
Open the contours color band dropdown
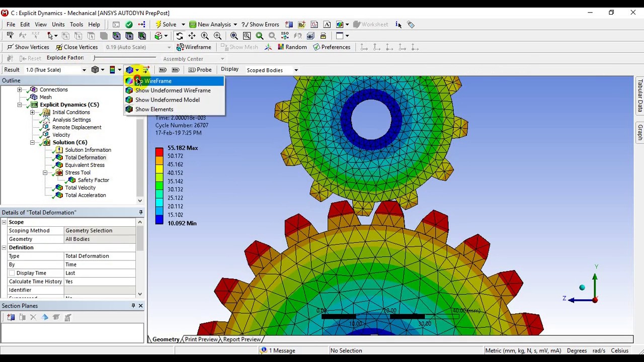tap(119, 70)
